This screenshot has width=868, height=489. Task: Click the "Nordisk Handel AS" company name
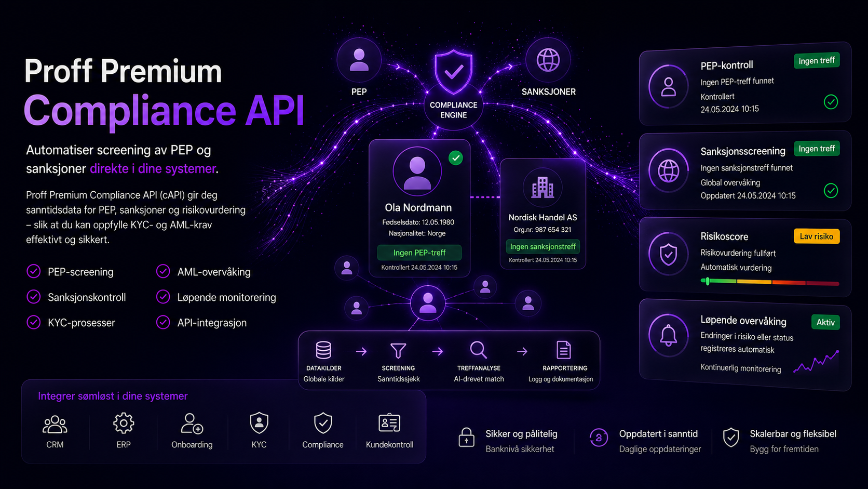point(543,217)
